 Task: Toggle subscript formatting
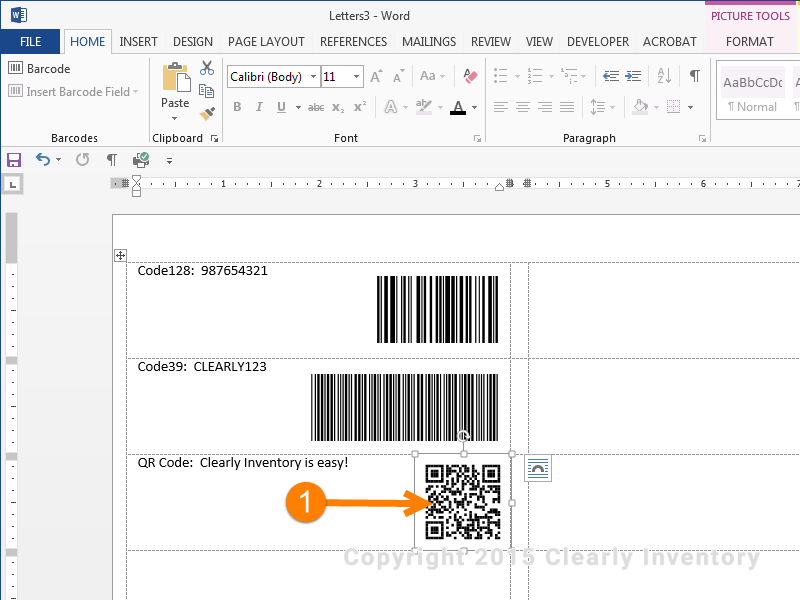tap(338, 107)
